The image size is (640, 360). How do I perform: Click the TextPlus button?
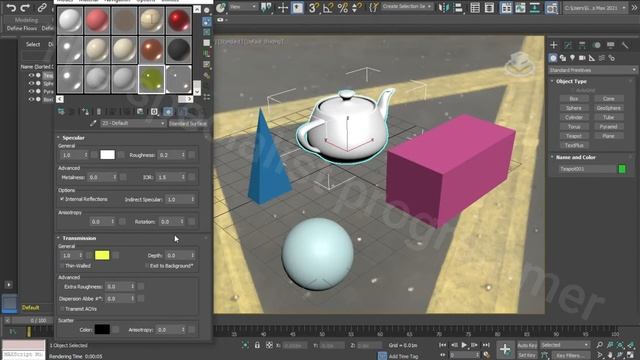pos(573,145)
